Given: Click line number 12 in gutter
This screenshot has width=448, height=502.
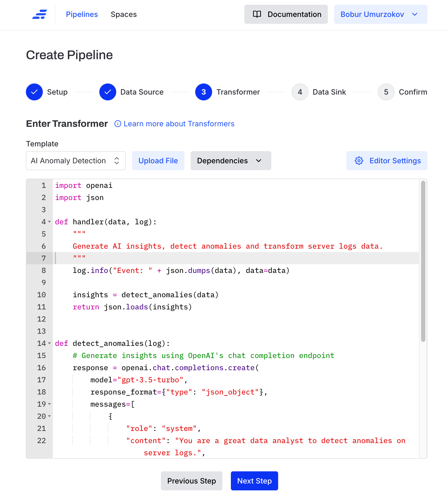Looking at the screenshot, I should point(41,319).
